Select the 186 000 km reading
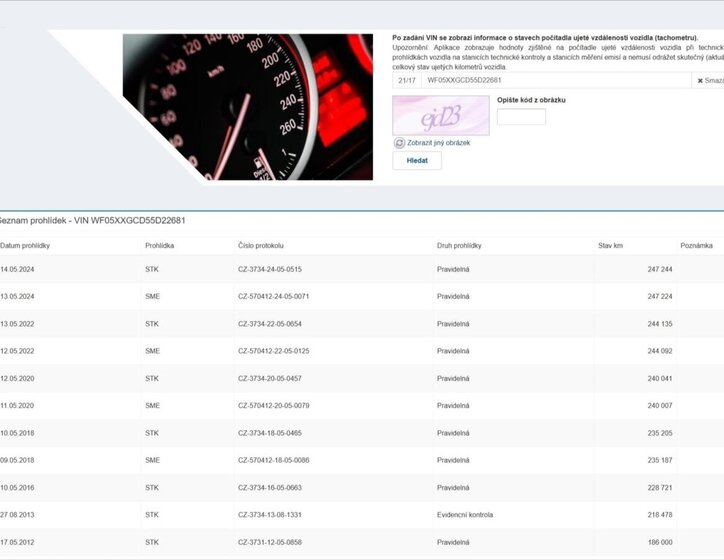 point(659,541)
